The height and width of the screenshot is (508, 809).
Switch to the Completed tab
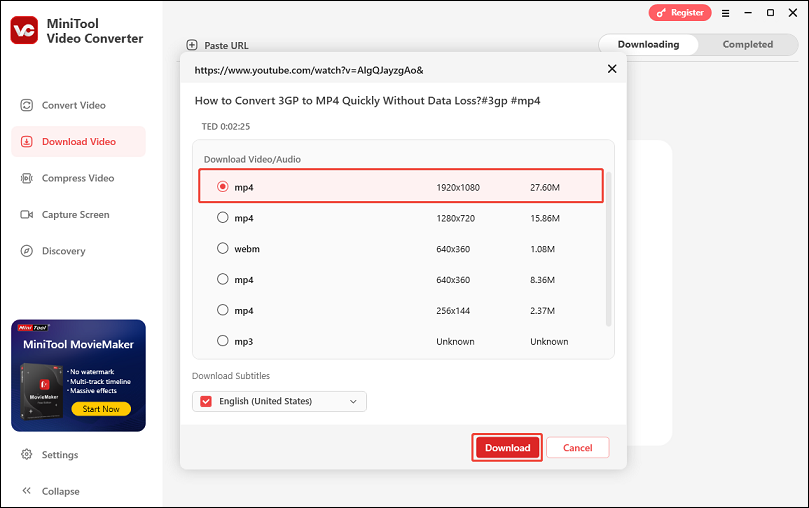[x=748, y=44]
